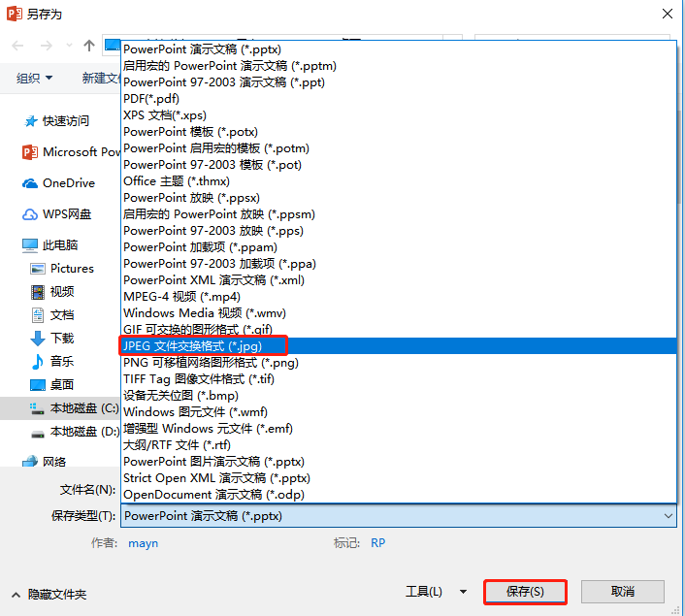Select the 本地磁盘 (C:) drive icon
The height and width of the screenshot is (616, 685).
point(37,408)
